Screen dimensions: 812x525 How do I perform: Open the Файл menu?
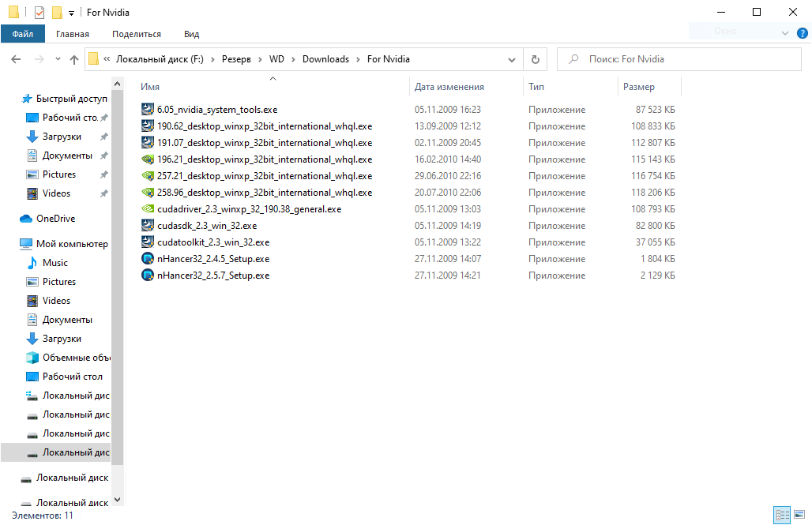click(x=23, y=34)
